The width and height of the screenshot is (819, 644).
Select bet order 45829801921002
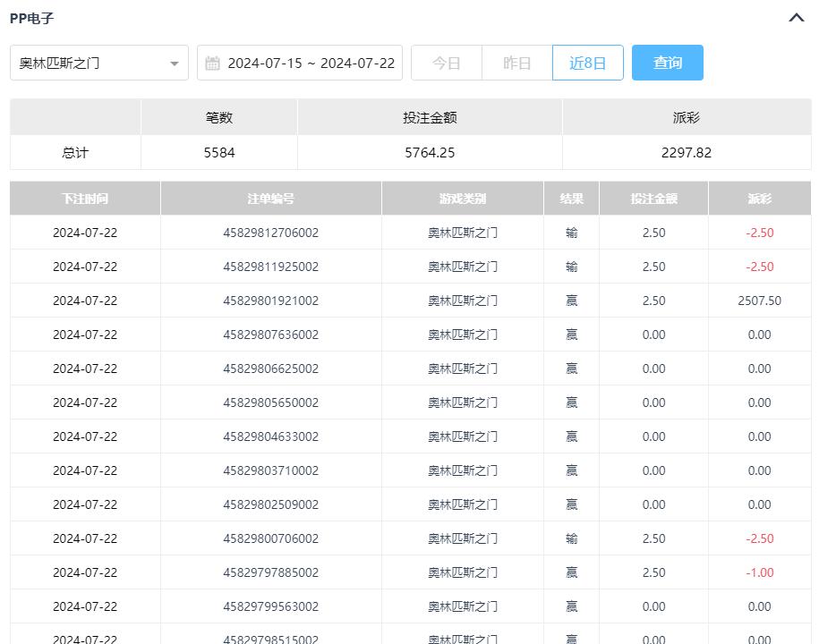pyautogui.click(x=270, y=301)
